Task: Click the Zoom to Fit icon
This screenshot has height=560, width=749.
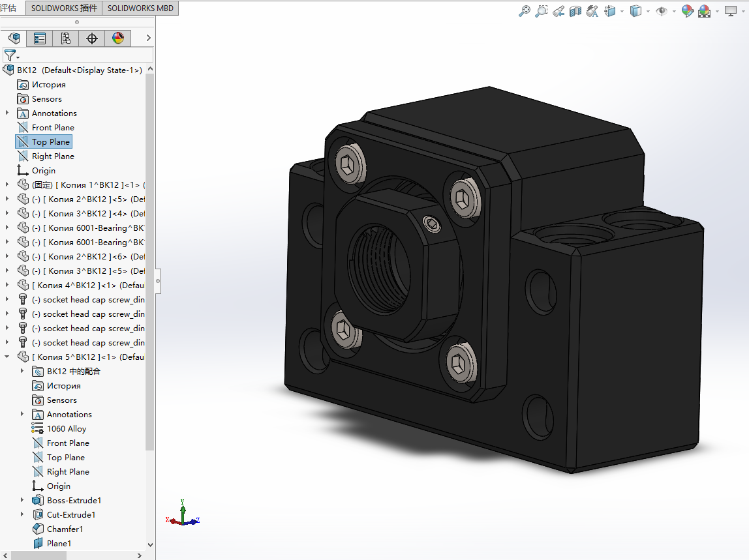Action: click(524, 11)
